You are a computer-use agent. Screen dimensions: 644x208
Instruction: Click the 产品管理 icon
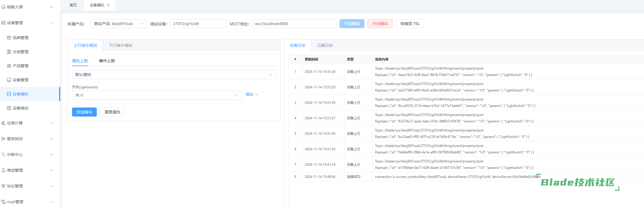(x=9, y=66)
